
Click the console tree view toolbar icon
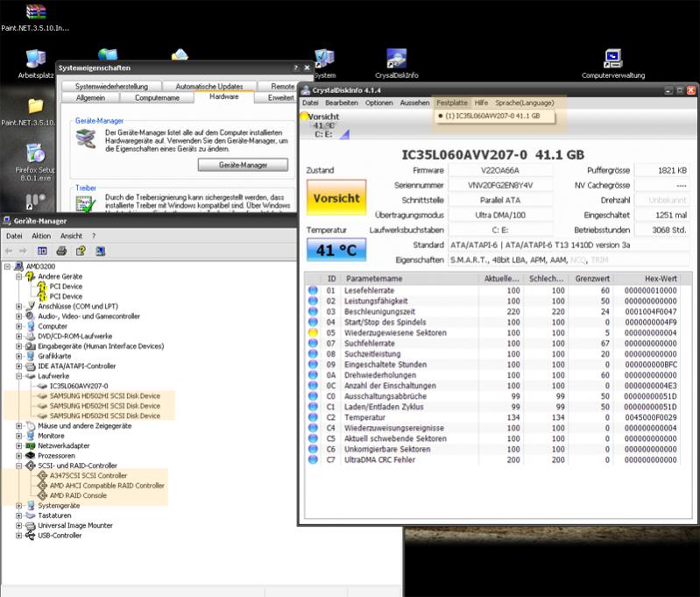42,251
